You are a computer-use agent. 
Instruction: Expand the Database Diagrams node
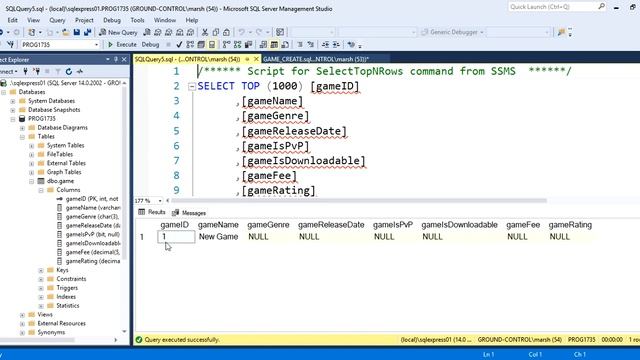(22, 128)
